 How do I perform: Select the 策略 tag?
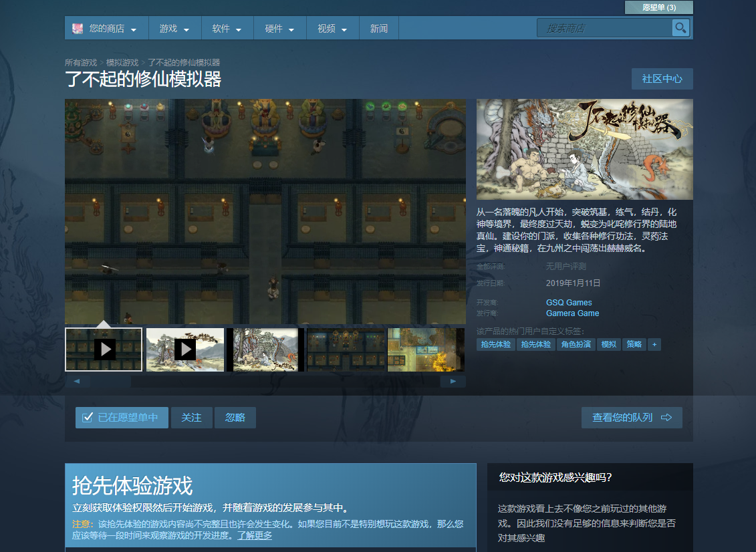point(634,344)
